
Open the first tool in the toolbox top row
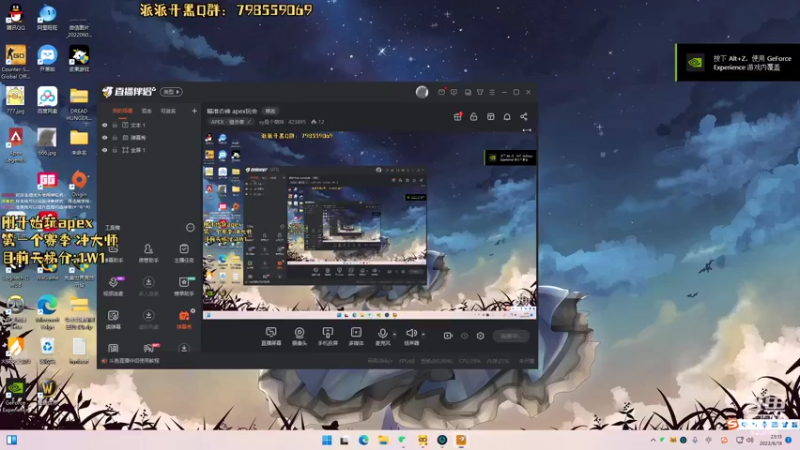(113, 253)
